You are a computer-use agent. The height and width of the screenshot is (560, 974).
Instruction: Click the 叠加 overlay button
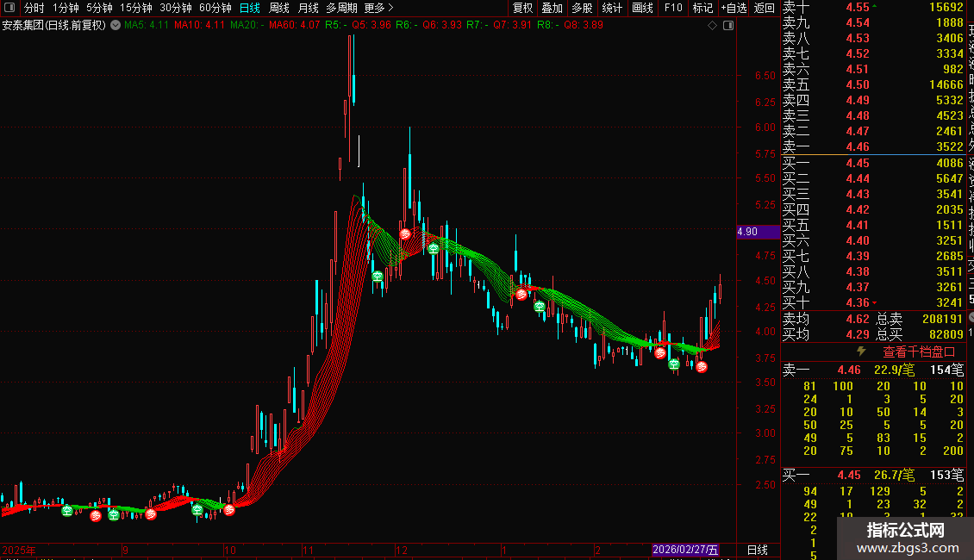[552, 8]
